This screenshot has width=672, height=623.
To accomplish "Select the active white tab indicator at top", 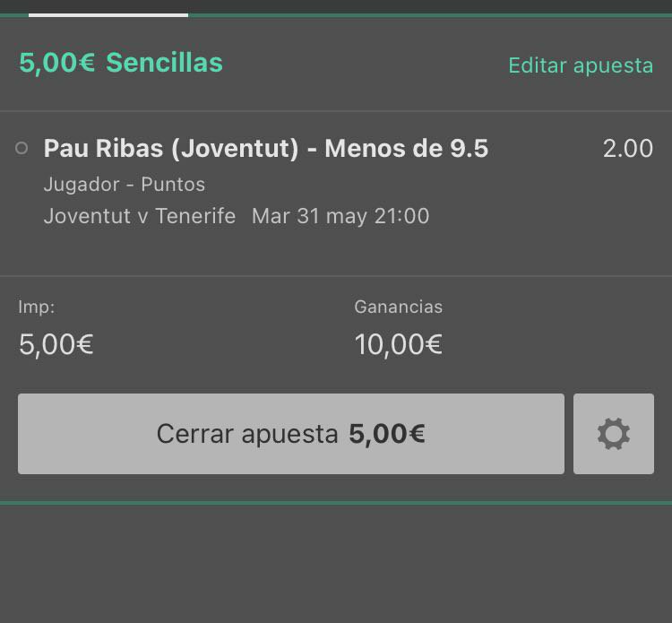I will click(108, 15).
